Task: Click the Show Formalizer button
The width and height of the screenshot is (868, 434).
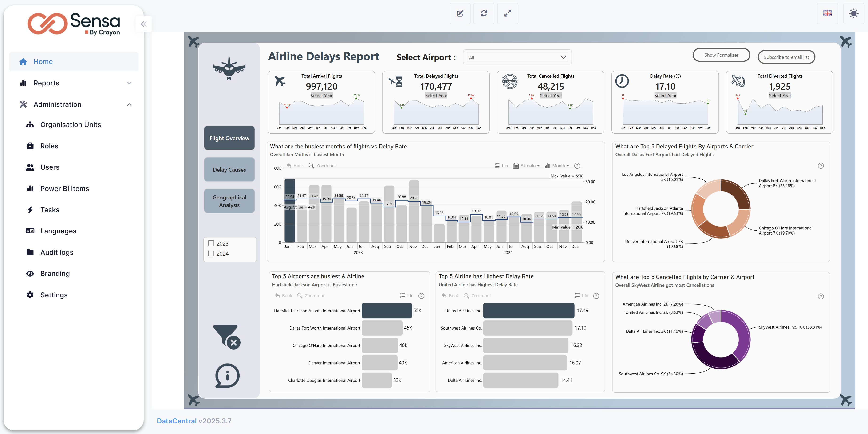Action: coord(721,55)
